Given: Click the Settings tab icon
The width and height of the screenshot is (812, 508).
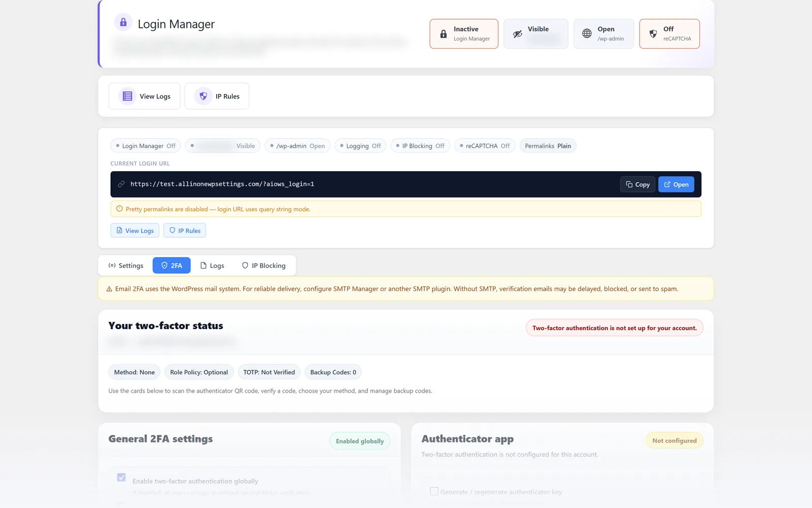Looking at the screenshot, I should 112,266.
